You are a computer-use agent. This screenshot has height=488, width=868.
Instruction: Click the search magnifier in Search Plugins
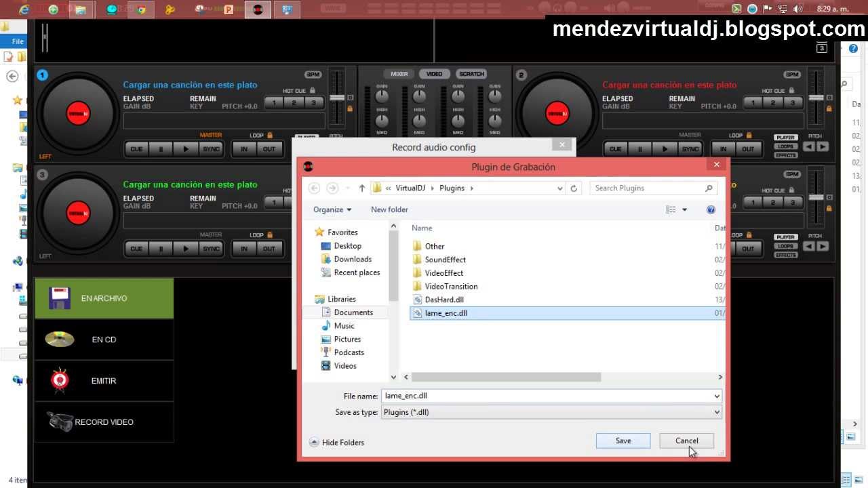(x=709, y=188)
